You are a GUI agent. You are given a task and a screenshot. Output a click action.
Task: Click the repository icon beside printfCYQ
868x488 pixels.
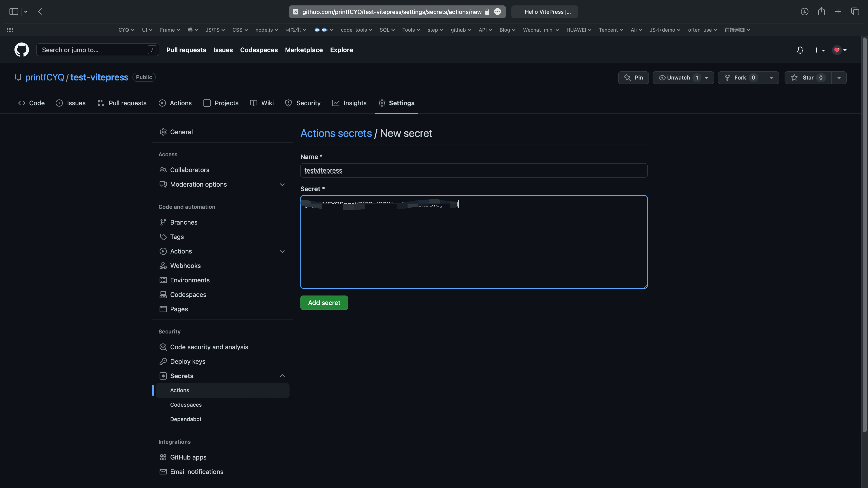[x=18, y=77]
